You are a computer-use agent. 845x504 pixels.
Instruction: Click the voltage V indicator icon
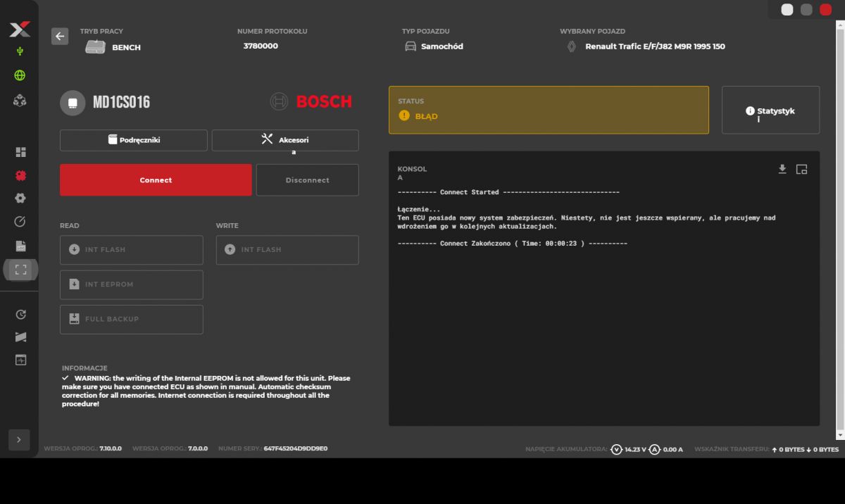(x=617, y=449)
